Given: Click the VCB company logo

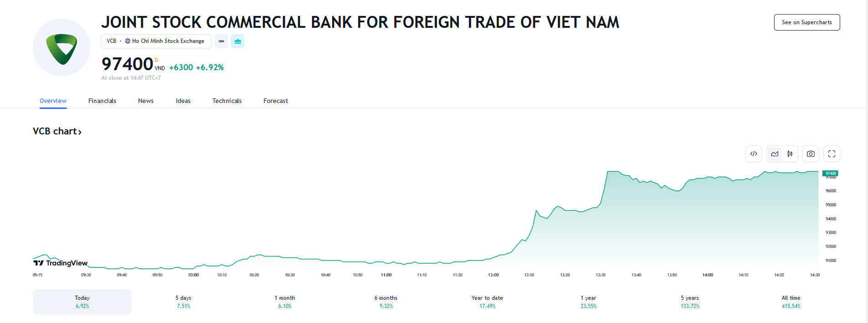Looking at the screenshot, I should pyautogui.click(x=61, y=46).
